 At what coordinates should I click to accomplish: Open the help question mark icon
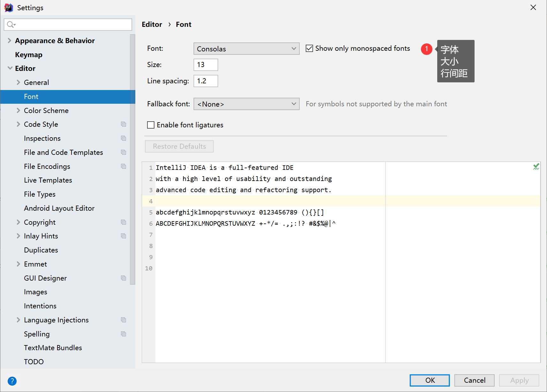pyautogui.click(x=12, y=381)
